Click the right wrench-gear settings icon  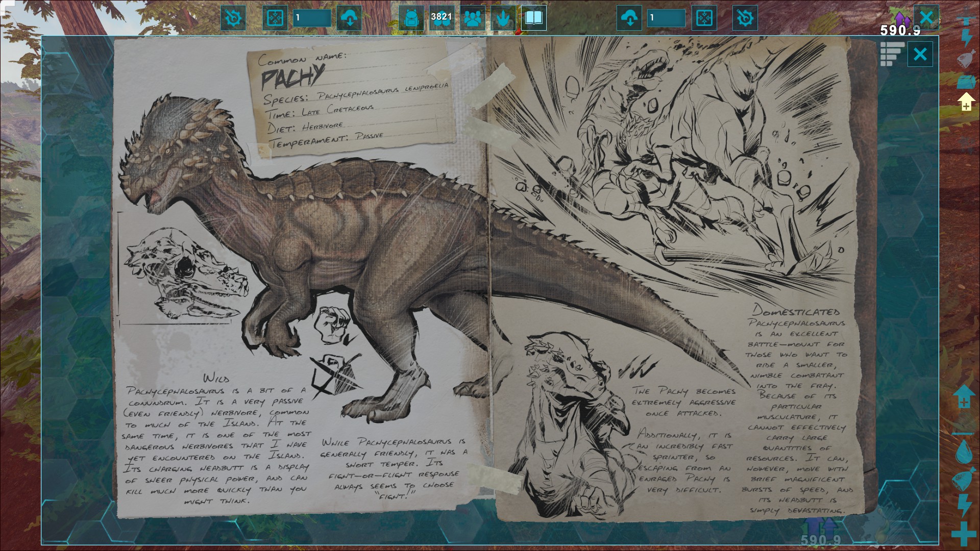745,18
